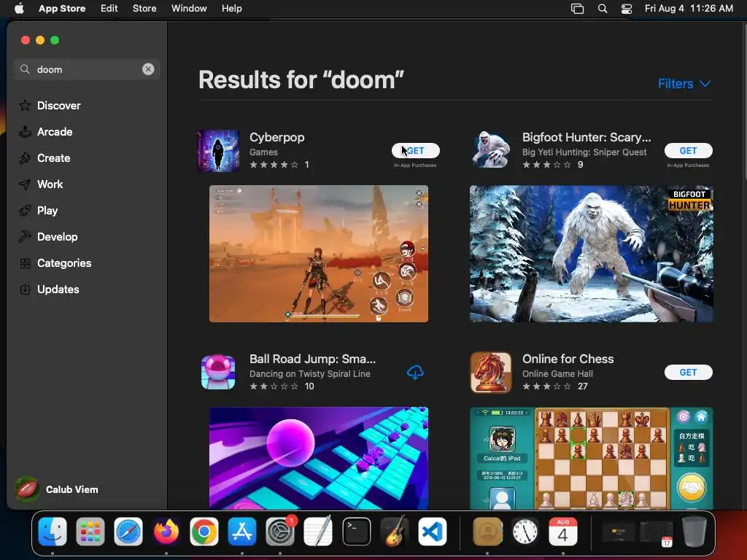Open Online for Chess title
This screenshot has height=560, width=747.
[568, 359]
